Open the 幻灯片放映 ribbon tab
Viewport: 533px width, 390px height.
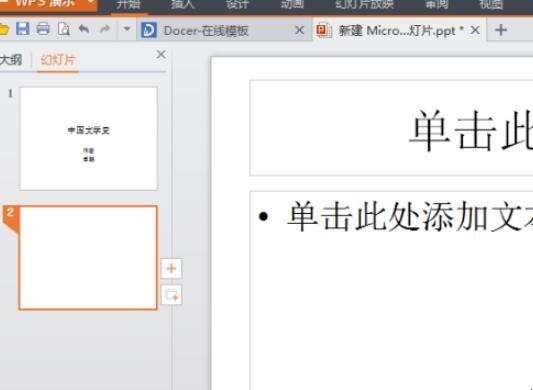tap(364, 4)
